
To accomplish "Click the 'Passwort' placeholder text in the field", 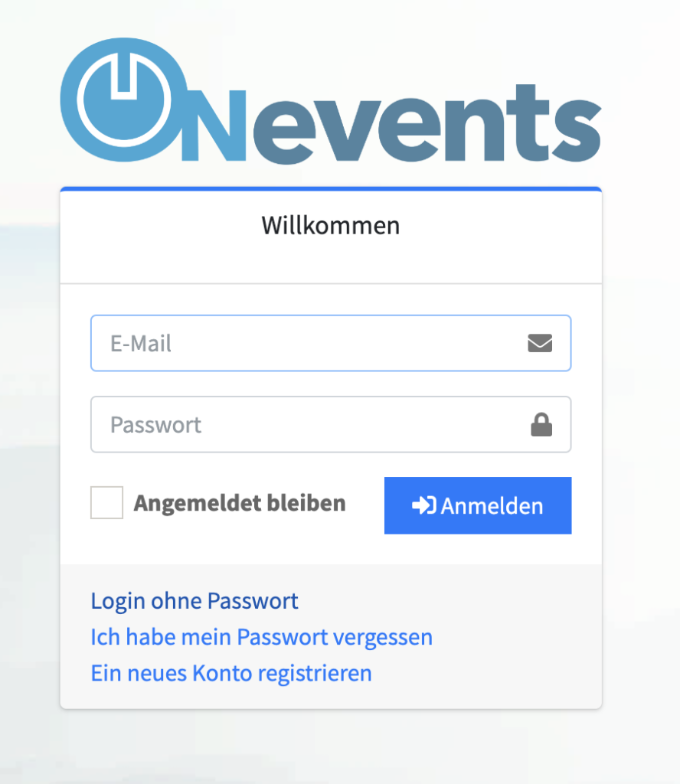I will 155,425.
